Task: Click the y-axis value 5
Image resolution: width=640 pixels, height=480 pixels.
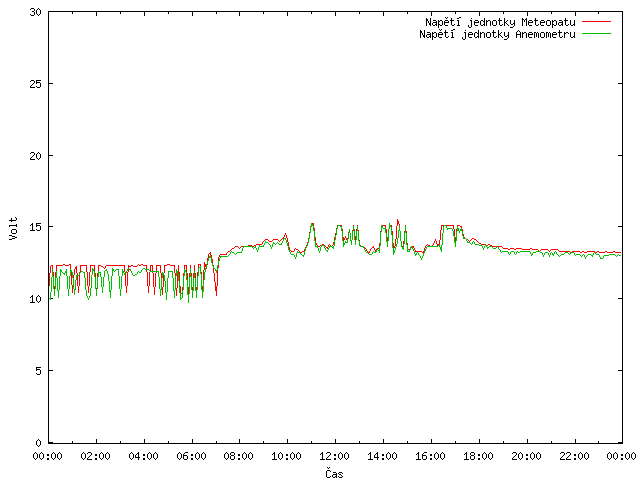Action: tap(38, 371)
